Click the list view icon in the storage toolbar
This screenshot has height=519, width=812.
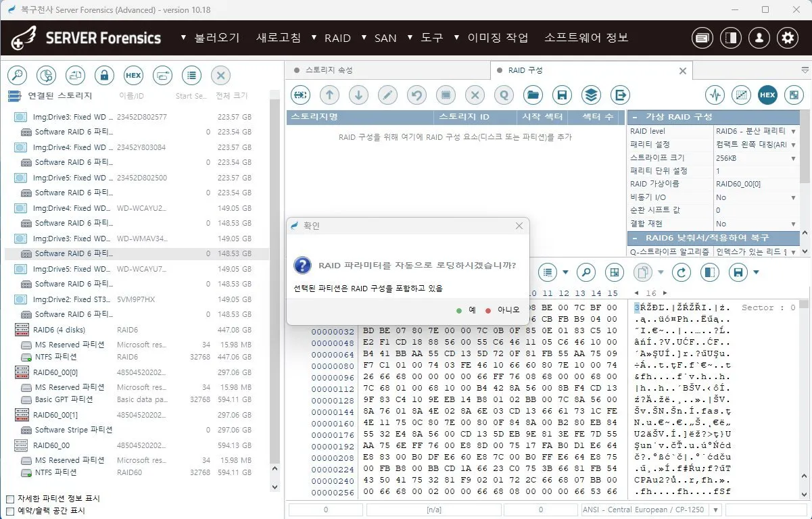tap(192, 74)
